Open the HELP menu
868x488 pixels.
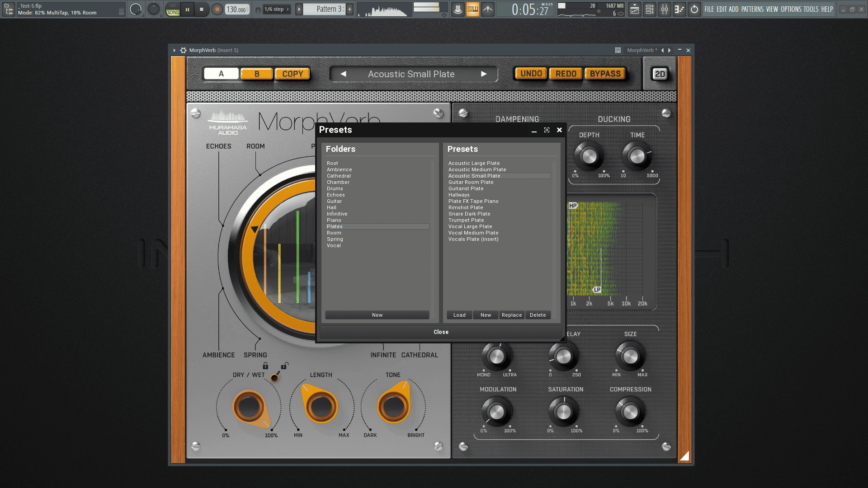[x=827, y=9]
